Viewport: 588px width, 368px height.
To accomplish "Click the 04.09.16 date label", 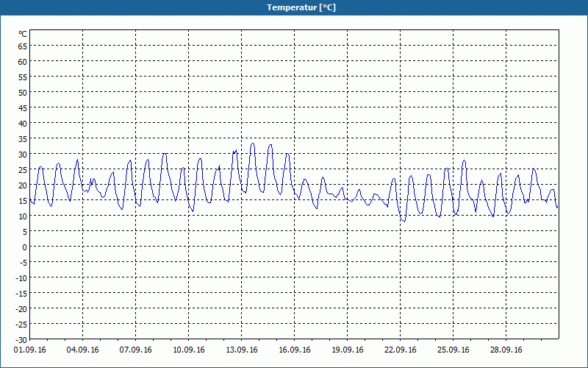I will pos(82,350).
